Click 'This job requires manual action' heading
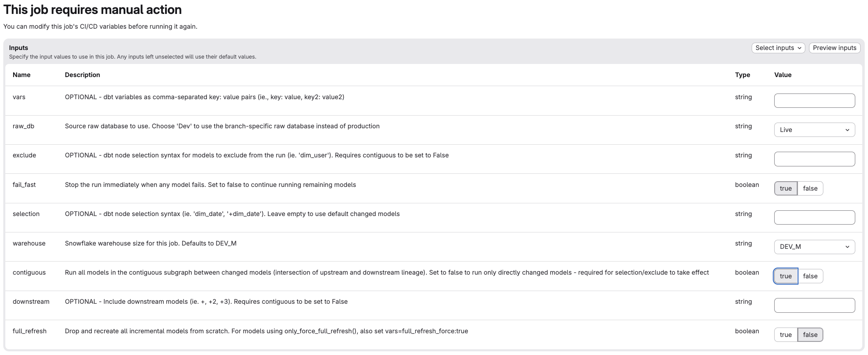 pyautogui.click(x=93, y=9)
